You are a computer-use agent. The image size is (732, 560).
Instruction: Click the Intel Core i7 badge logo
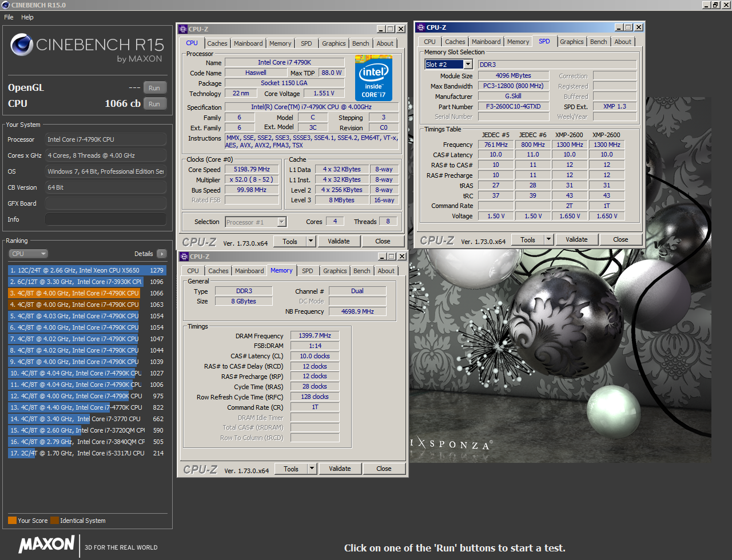point(373,78)
